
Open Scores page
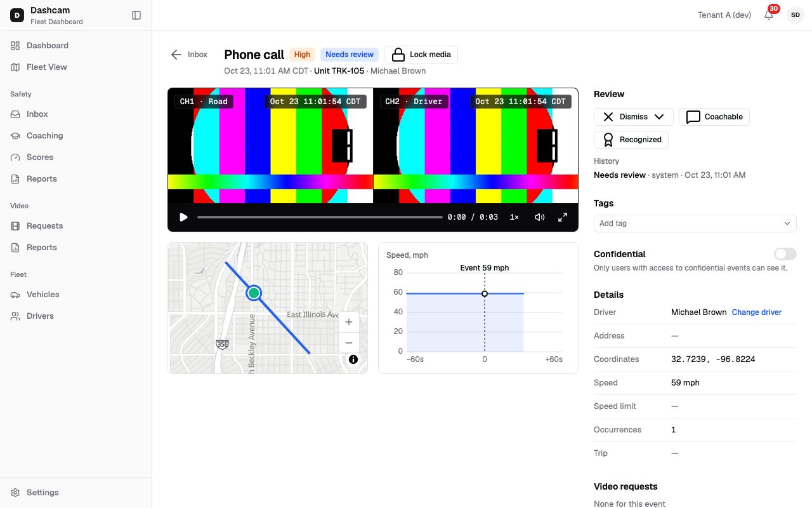tap(76, 157)
